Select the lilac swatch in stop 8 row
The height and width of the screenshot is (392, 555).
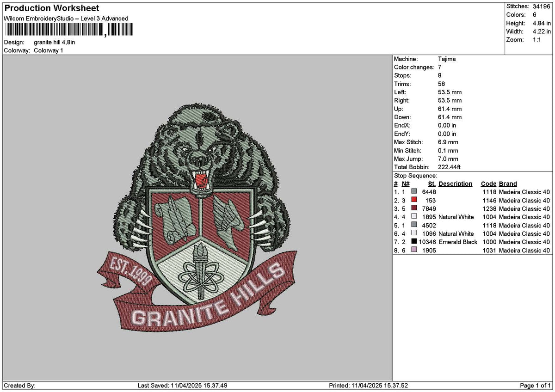tap(414, 250)
